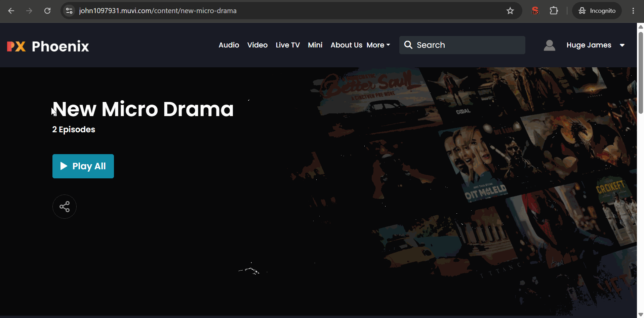Navigate to About Us page
Viewport: 644px width, 318px height.
[x=347, y=45]
